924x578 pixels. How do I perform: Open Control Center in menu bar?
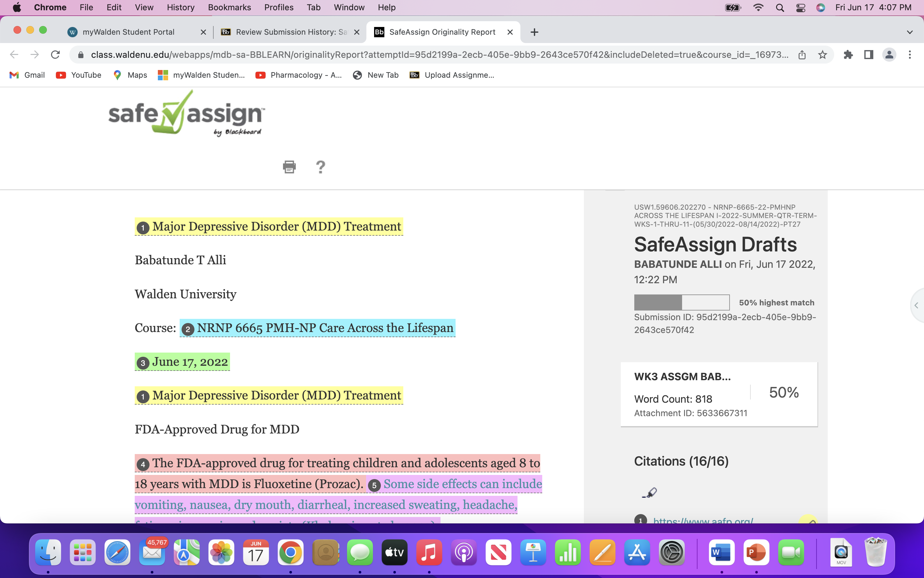pyautogui.click(x=801, y=8)
